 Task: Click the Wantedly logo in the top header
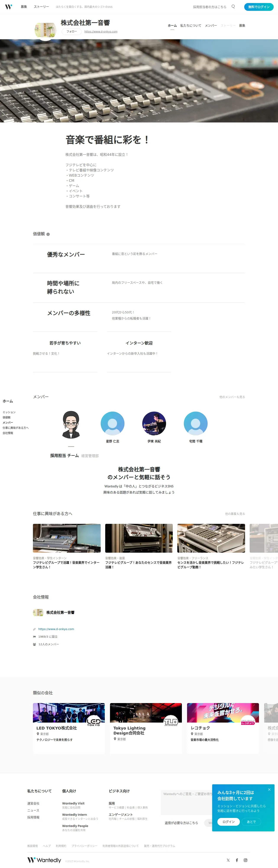pyautogui.click(x=8, y=7)
